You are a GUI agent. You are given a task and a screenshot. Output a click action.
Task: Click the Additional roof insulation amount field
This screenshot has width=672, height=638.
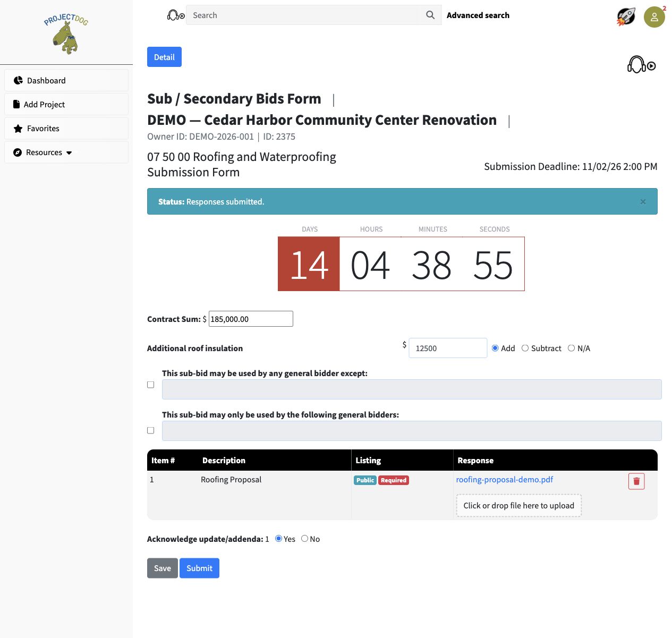click(x=448, y=348)
